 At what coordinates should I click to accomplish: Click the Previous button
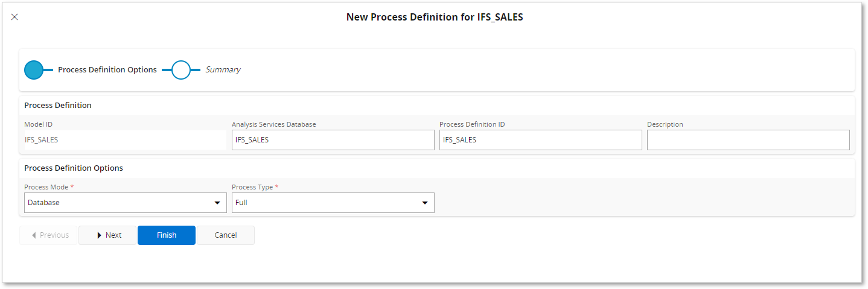[49, 235]
